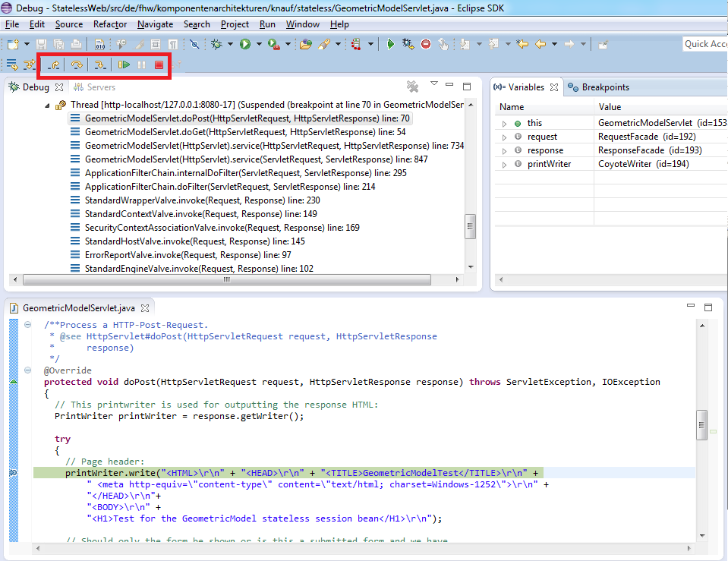Image resolution: width=728 pixels, height=561 pixels.
Task: Click in the Quick Access search field
Action: point(705,44)
